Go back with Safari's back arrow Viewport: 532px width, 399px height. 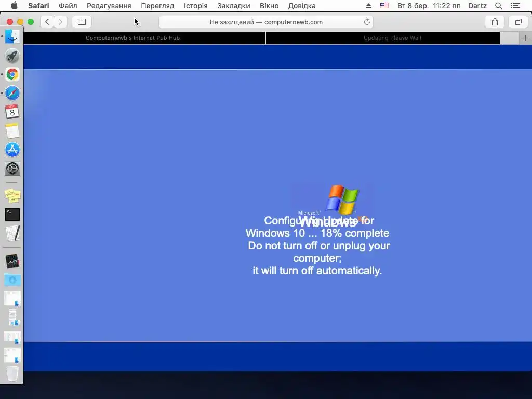pos(47,22)
